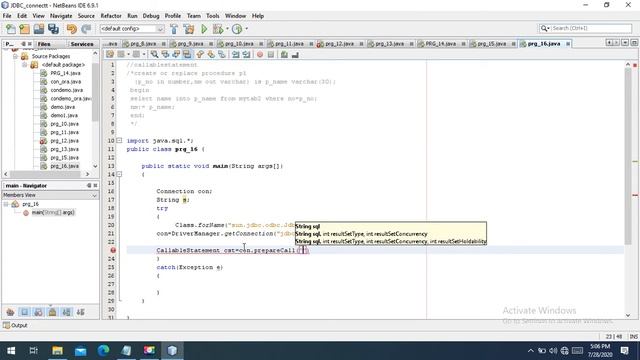The height and width of the screenshot is (360, 640).
Task: Open Microsoft Edge from taskbar
Action: click(x=103, y=351)
